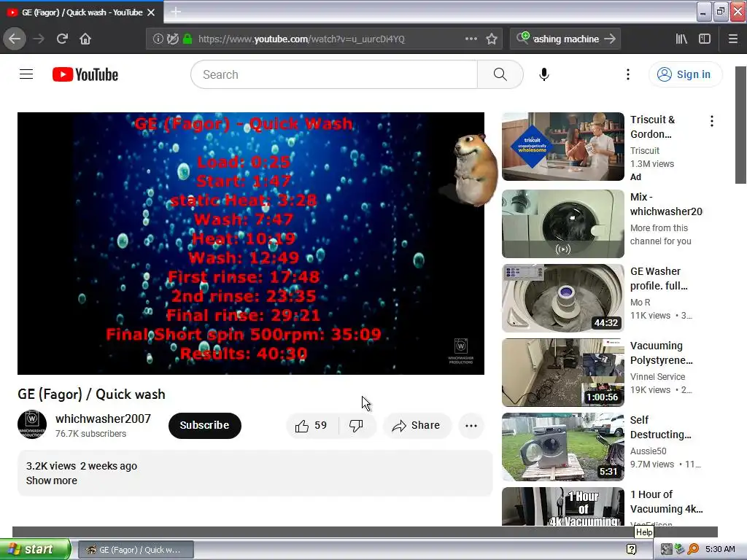The width and height of the screenshot is (747, 560).
Task: Open the Mix whichwasher2007 thumbnail
Action: click(x=562, y=224)
